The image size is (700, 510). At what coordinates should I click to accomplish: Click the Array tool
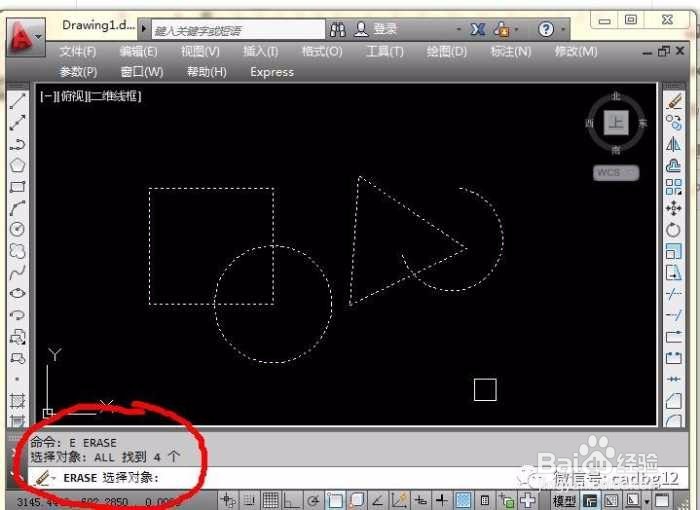click(x=674, y=187)
